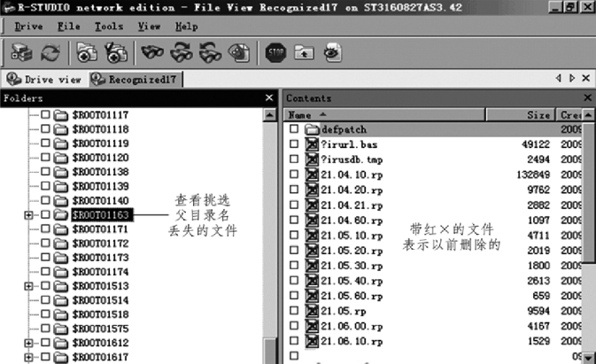The image size is (596, 364).
Task: Open the Tools menu
Action: [x=109, y=27]
